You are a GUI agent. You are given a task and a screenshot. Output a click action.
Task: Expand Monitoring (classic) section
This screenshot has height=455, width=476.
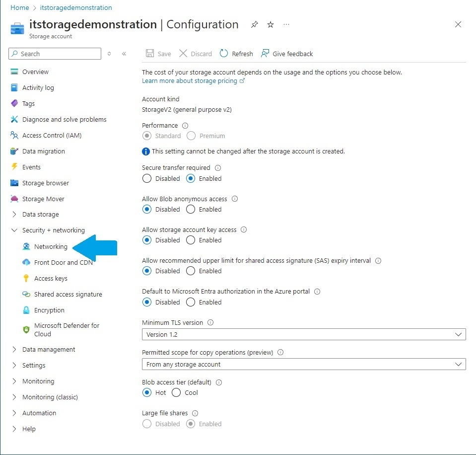[14, 397]
